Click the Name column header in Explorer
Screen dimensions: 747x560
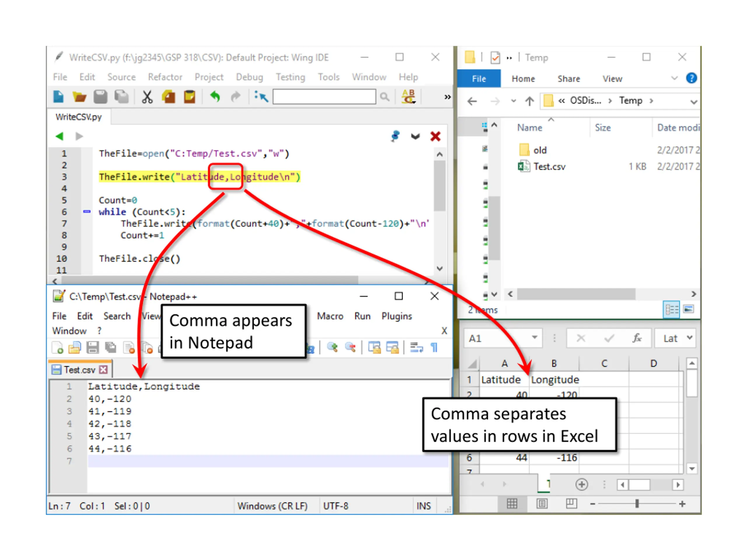(530, 127)
